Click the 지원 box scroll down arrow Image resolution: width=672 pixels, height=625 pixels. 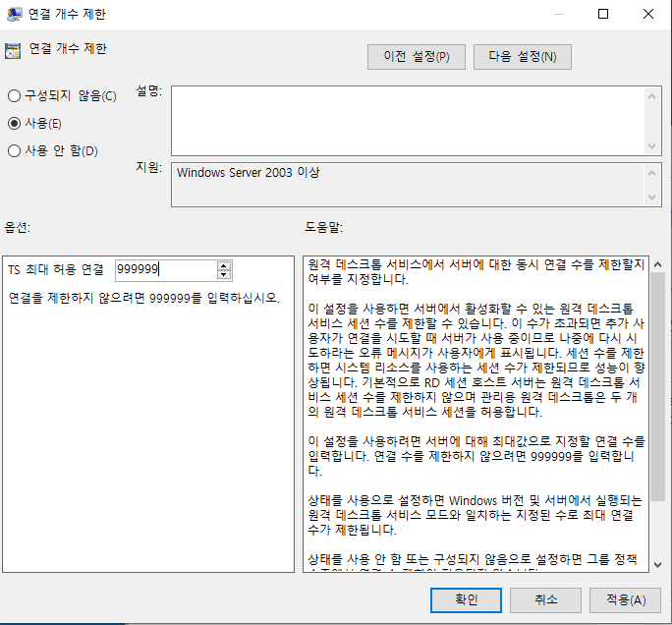click(651, 198)
